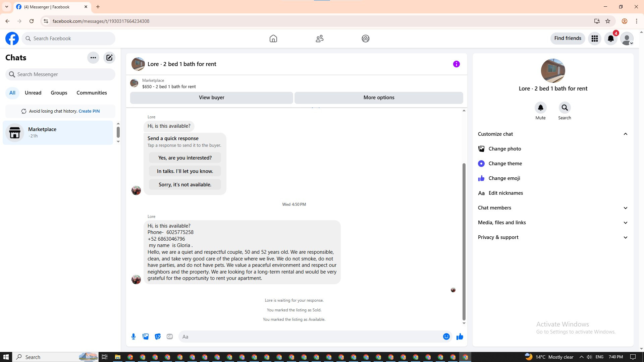Screen dimensions: 644x362
Task: Open the sticker picker icon
Action: pyautogui.click(x=158, y=337)
